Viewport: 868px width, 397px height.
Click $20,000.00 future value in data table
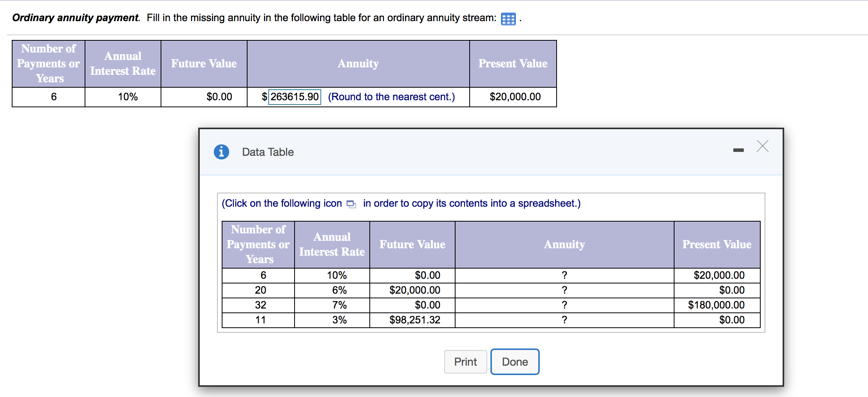(414, 290)
